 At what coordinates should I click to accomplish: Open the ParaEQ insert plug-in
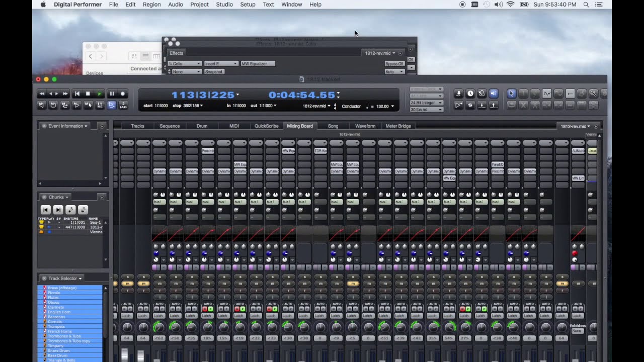(498, 164)
